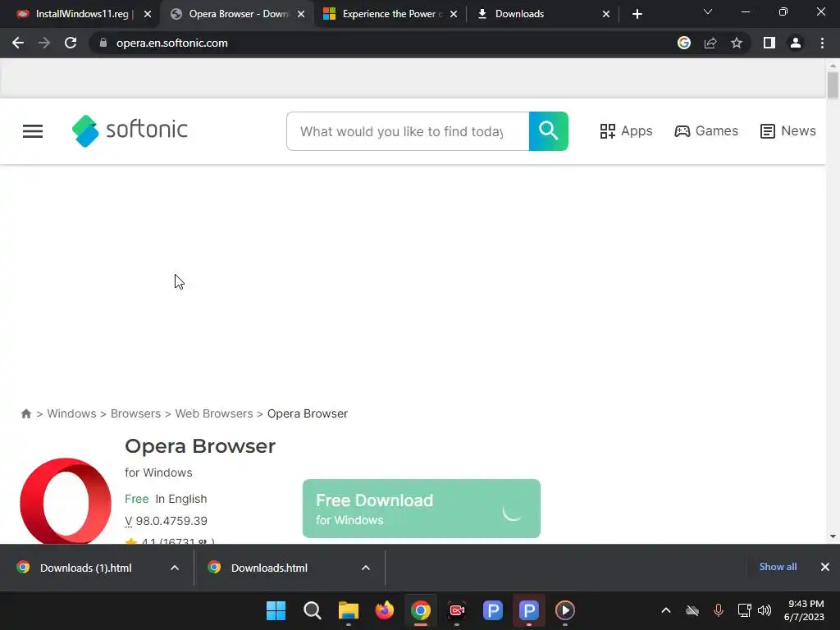This screenshot has width=840, height=630.
Task: Focus the Softonic search input field
Action: 408,131
